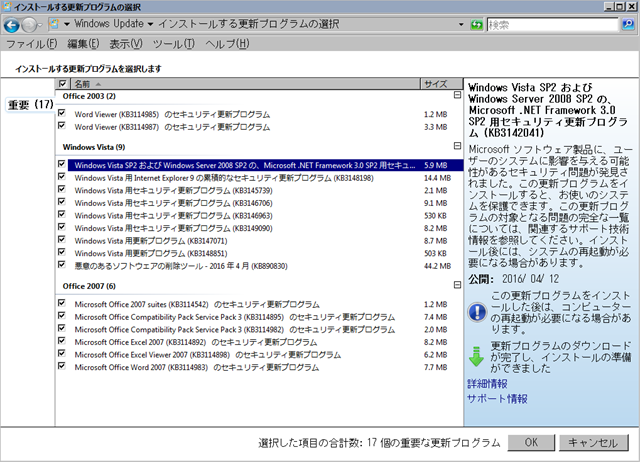Open the 詳細情報 link
640x462 pixels.
coord(487,384)
